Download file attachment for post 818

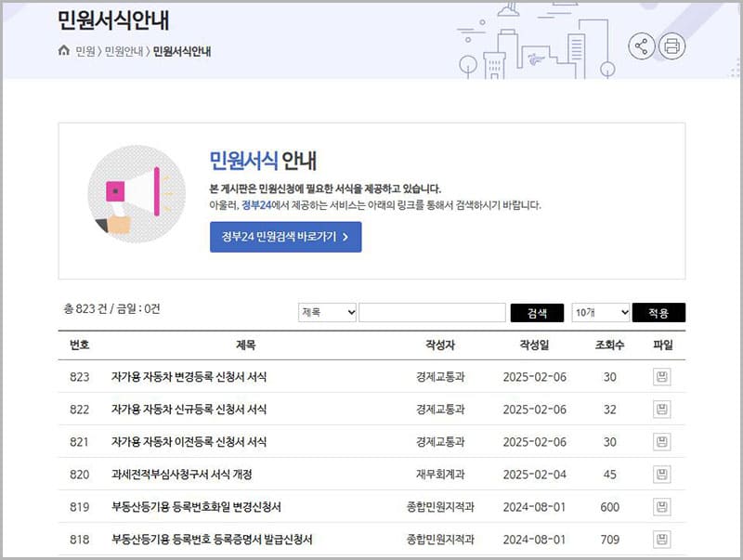click(x=661, y=540)
